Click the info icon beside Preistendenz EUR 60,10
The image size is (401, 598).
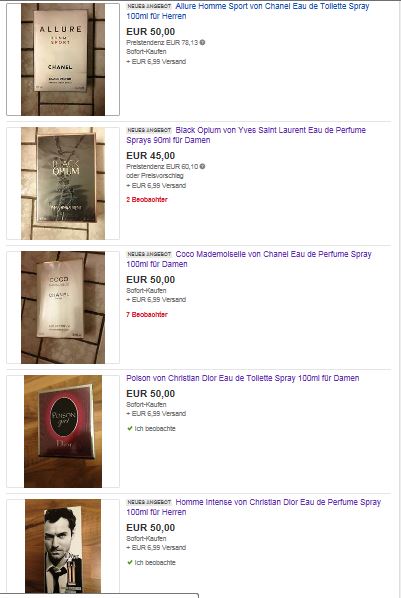click(x=202, y=166)
